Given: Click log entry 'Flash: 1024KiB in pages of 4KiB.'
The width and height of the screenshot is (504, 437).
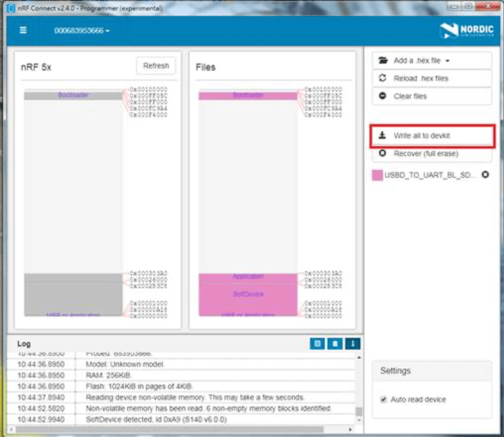Looking at the screenshot, I should (x=139, y=387).
